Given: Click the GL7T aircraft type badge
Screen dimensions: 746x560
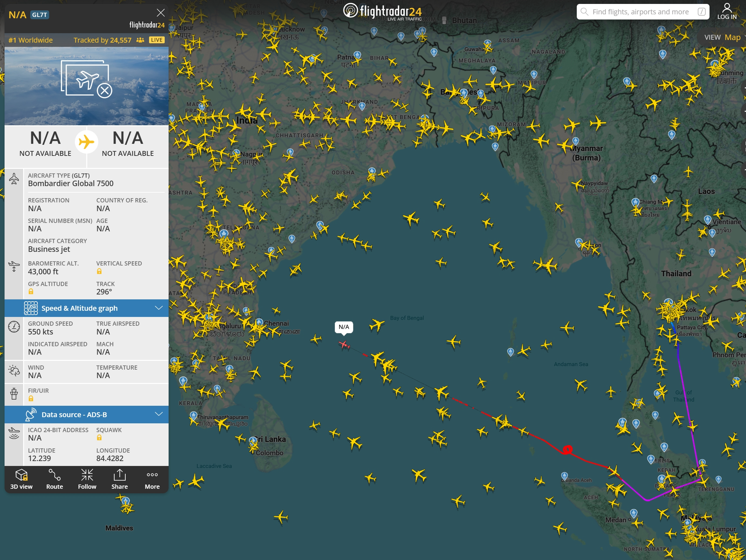Looking at the screenshot, I should click(40, 15).
